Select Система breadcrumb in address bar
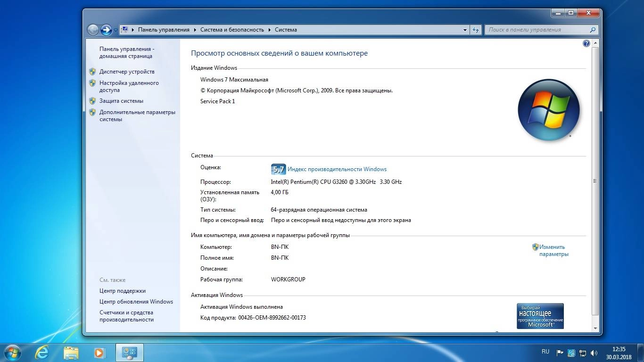Image resolution: width=644 pixels, height=362 pixels. coord(286,30)
